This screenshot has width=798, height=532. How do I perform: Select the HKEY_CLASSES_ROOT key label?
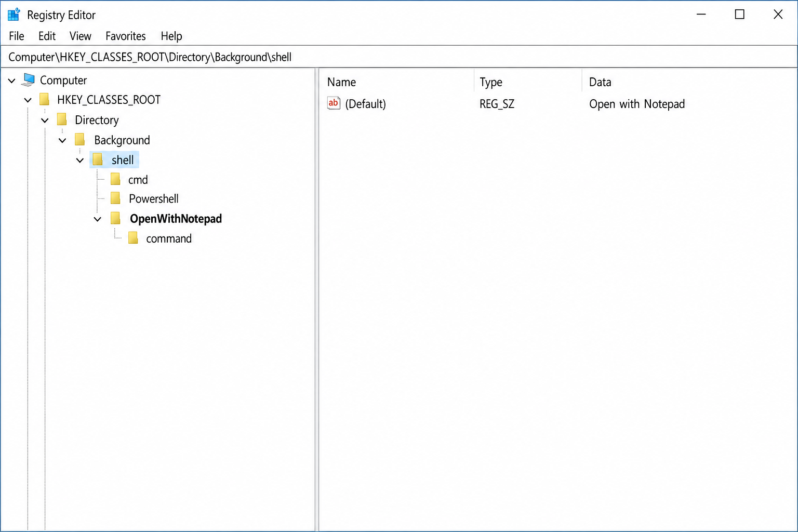click(109, 99)
